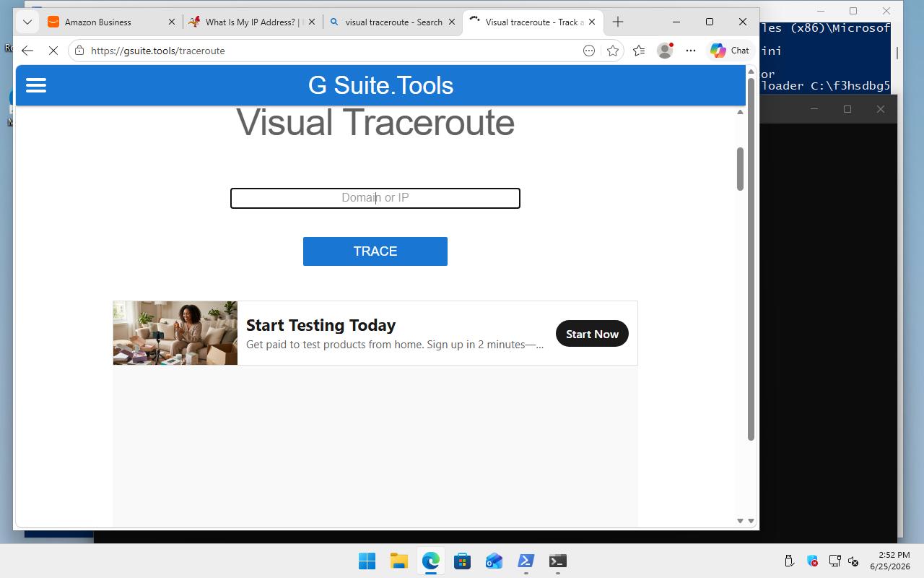Click the Start Now ad button

pos(592,334)
